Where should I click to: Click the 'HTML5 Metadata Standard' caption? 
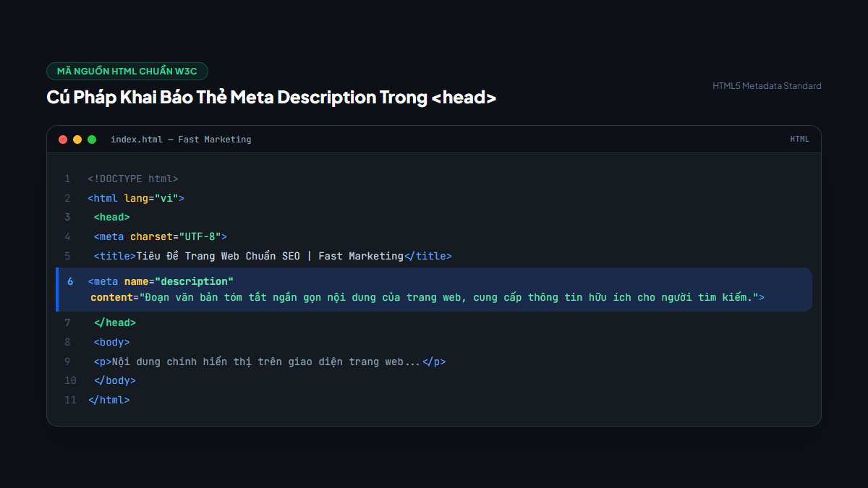click(767, 86)
